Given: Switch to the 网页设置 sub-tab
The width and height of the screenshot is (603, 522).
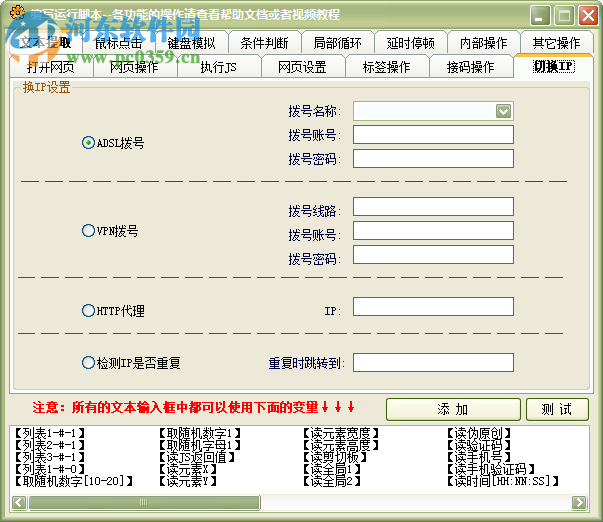Looking at the screenshot, I should coord(303,67).
